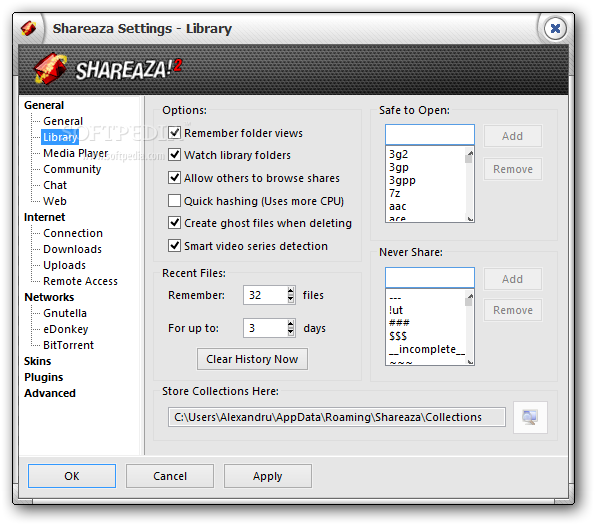The height and width of the screenshot is (525, 595).
Task: Open Web settings page
Action: pos(55,201)
